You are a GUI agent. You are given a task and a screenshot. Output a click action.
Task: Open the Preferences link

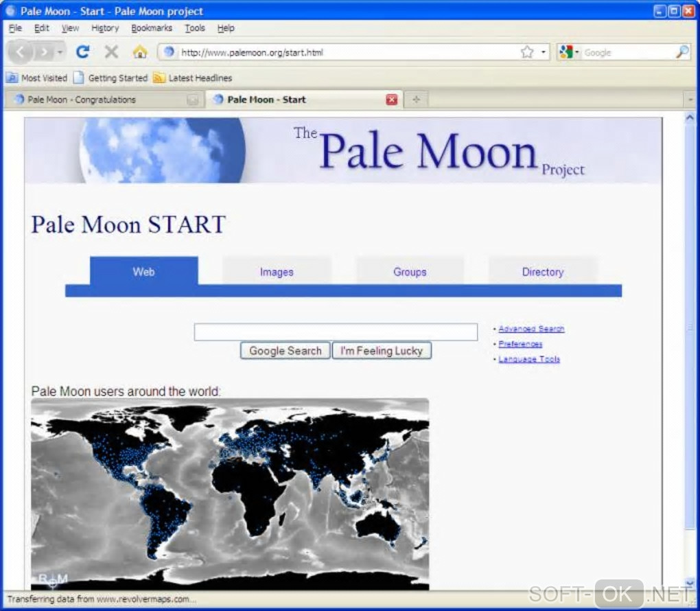point(520,344)
